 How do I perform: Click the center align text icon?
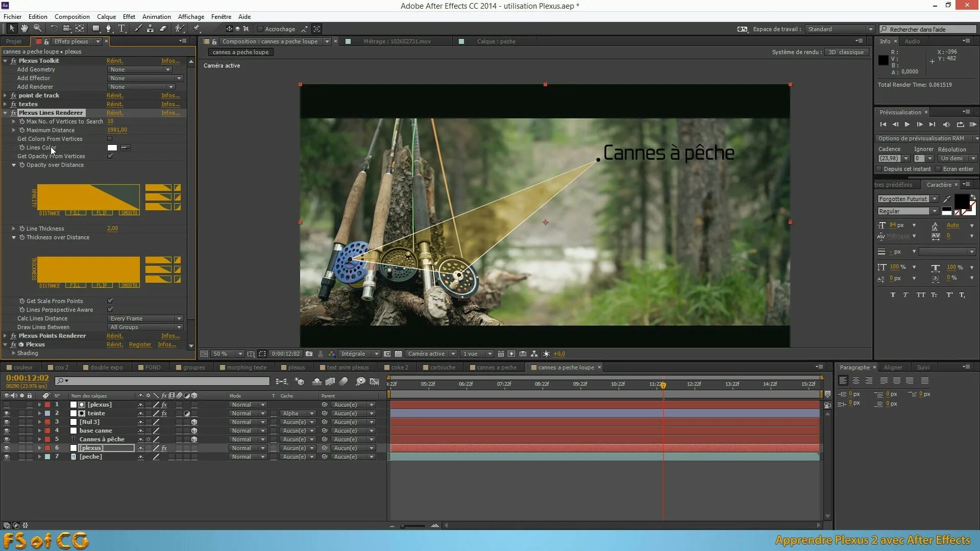855,381
